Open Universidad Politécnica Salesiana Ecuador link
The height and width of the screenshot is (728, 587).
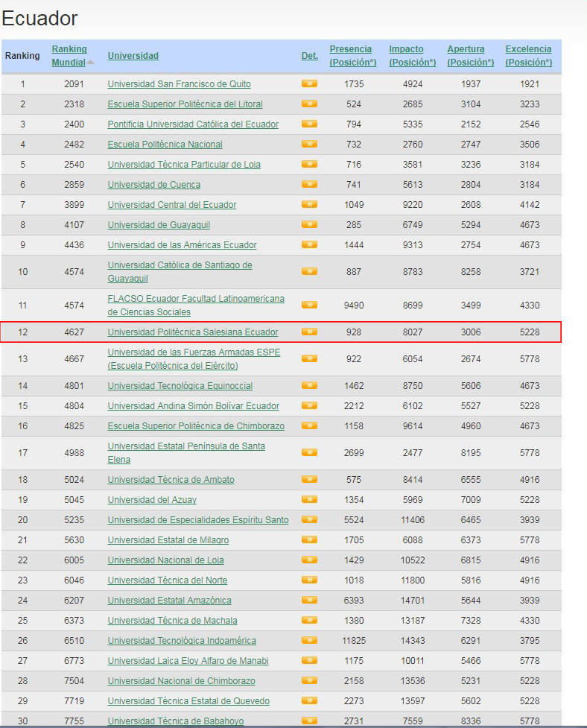click(193, 332)
